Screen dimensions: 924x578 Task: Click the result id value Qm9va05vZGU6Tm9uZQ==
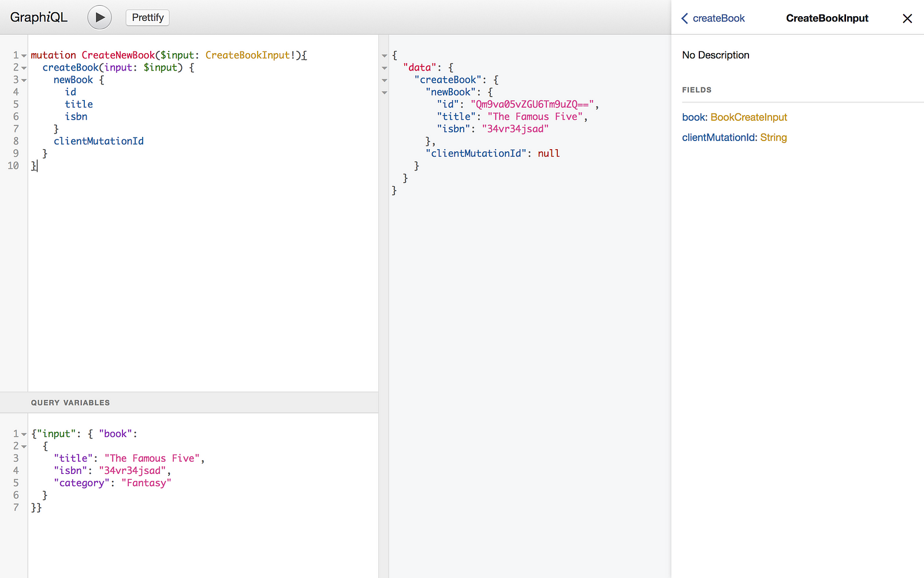[x=532, y=105]
